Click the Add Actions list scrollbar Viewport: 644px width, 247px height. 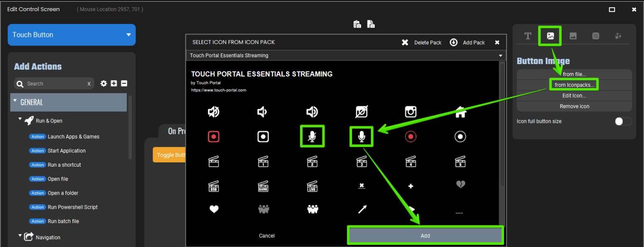(x=130, y=128)
